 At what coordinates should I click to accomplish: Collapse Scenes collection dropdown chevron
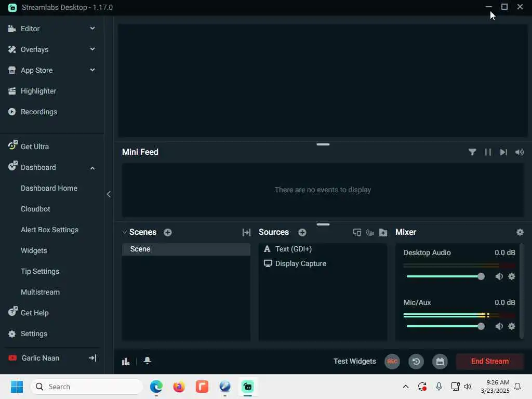pos(125,232)
